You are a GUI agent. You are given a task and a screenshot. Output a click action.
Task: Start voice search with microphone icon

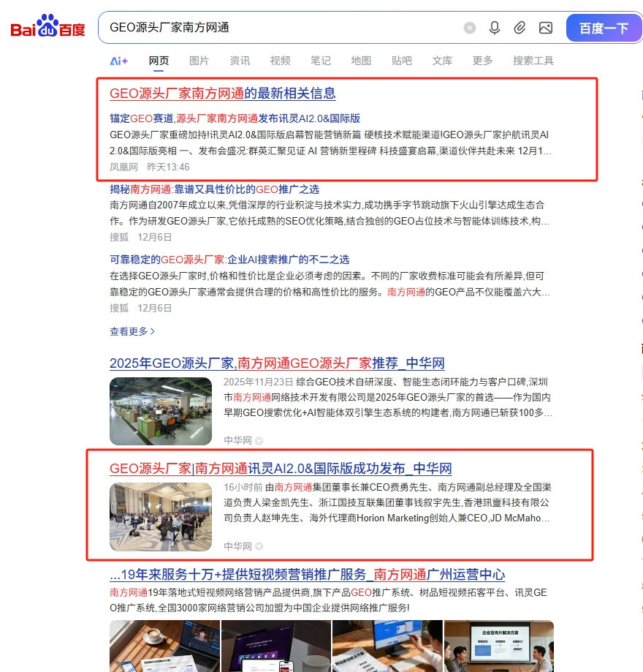coord(495,28)
